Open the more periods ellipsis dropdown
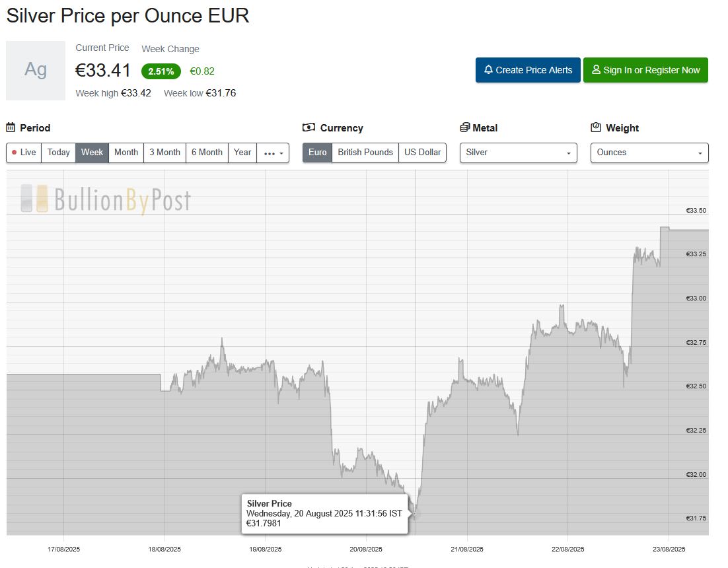The image size is (728, 568). click(x=273, y=153)
